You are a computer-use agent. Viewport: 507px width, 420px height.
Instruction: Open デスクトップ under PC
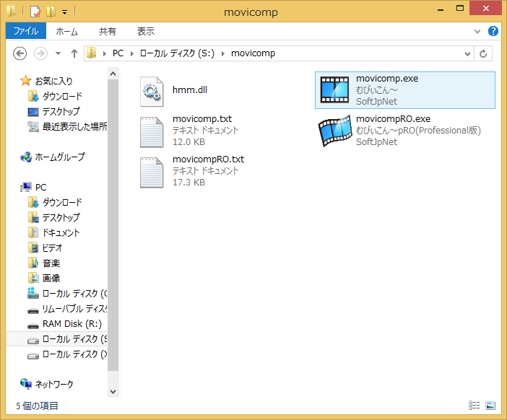pos(61,217)
